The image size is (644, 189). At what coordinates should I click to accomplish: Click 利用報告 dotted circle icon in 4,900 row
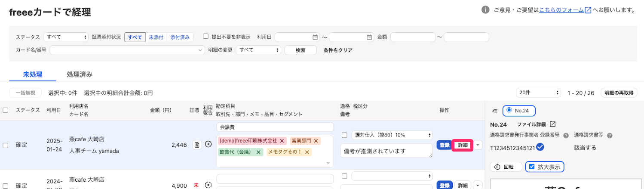coord(209,185)
